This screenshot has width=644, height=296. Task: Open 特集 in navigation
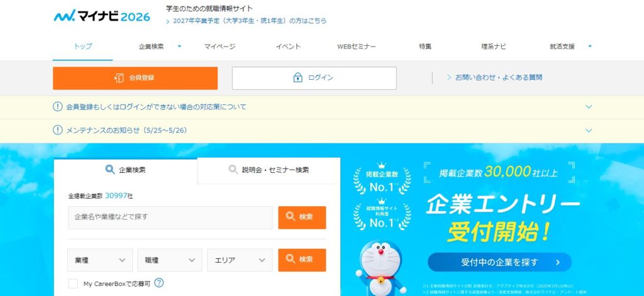coord(425,47)
